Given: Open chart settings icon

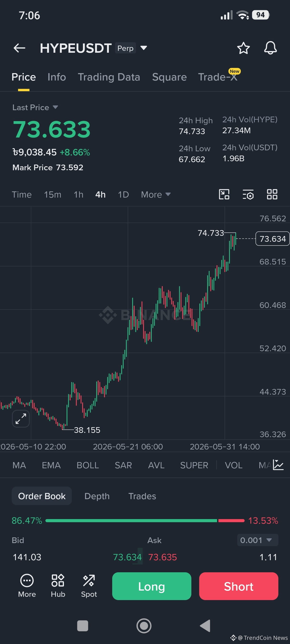Looking at the screenshot, I should (248, 194).
